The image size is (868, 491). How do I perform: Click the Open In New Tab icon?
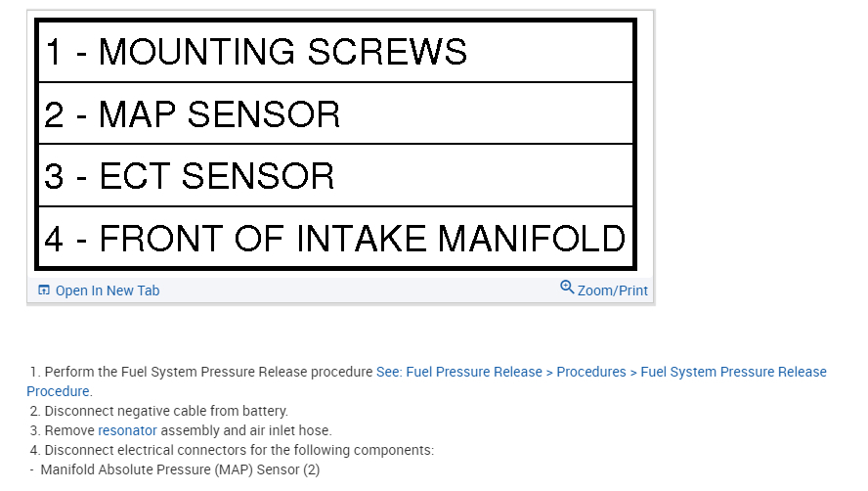pos(43,290)
